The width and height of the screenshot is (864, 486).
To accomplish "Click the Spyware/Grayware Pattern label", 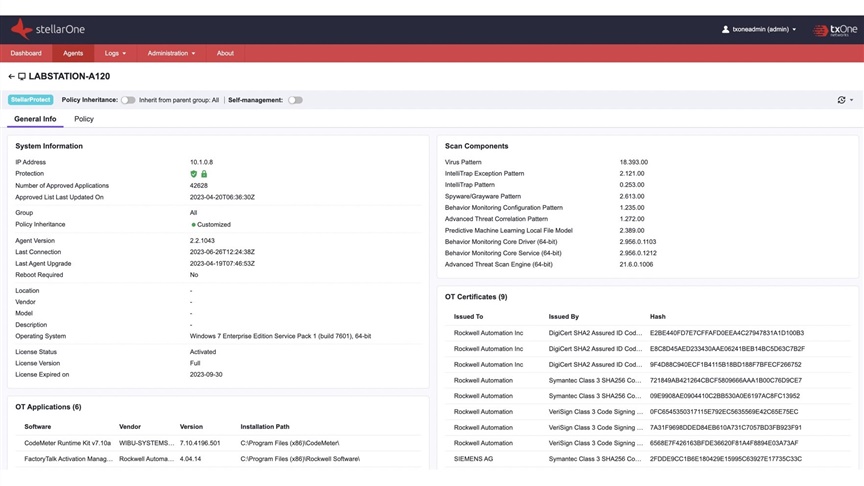I will [x=483, y=196].
